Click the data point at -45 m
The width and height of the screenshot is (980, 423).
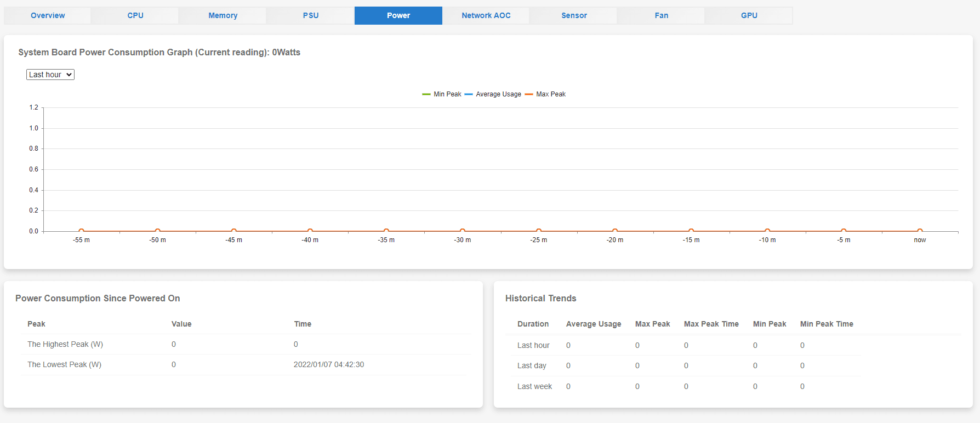click(233, 231)
